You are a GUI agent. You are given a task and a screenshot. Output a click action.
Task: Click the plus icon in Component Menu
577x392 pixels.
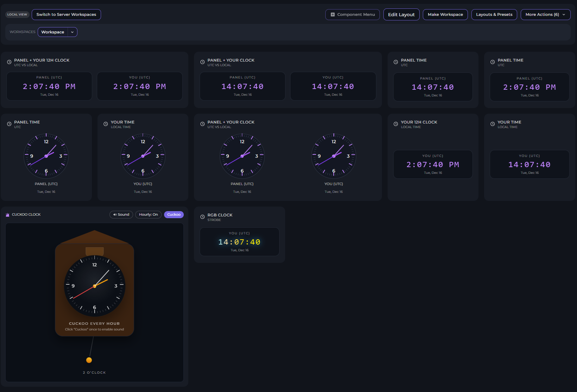point(333,15)
